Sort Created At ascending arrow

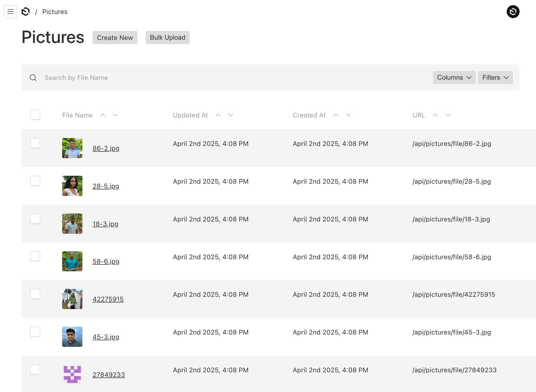point(336,115)
